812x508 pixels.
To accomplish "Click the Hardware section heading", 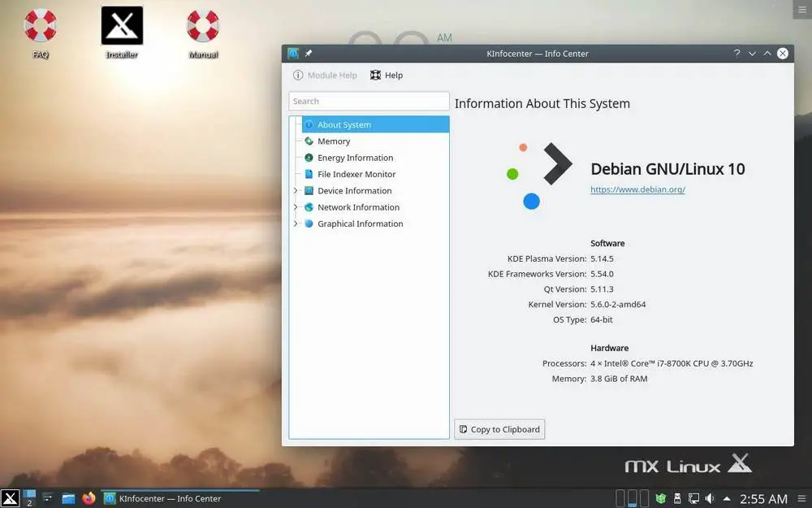I will tap(610, 349).
